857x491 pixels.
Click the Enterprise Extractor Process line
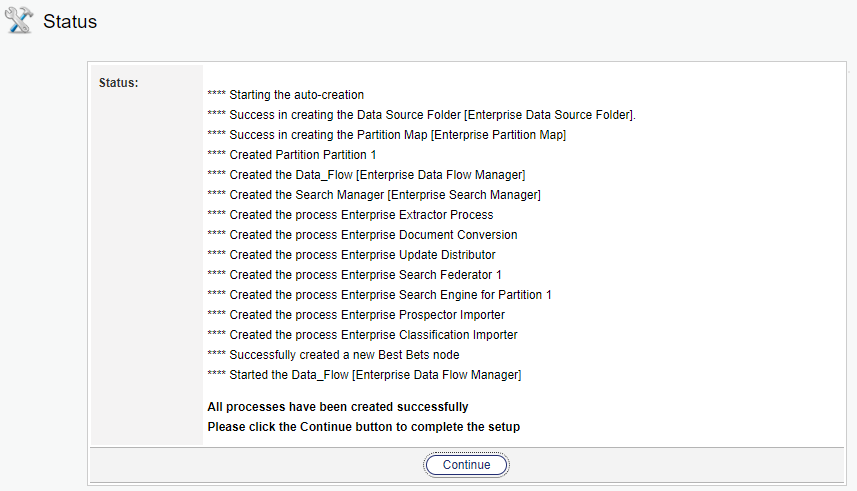point(350,215)
